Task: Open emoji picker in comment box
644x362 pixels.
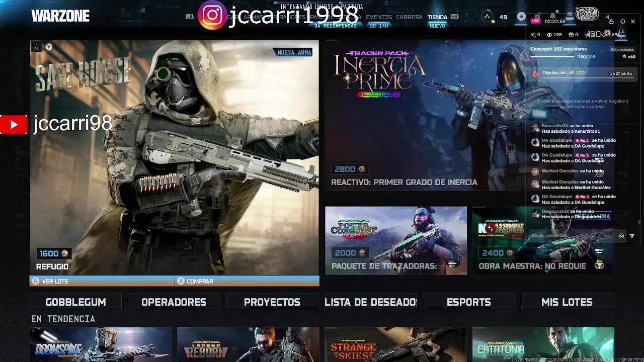Action: tap(621, 236)
